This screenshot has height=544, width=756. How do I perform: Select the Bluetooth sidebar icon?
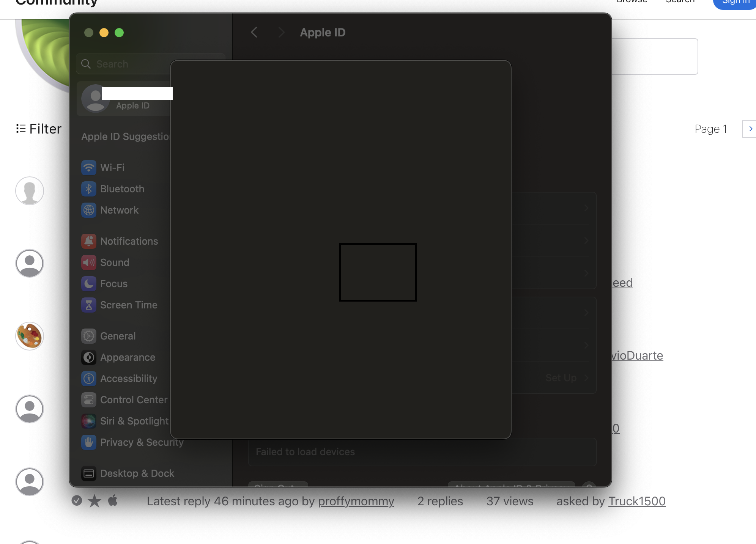tap(88, 189)
